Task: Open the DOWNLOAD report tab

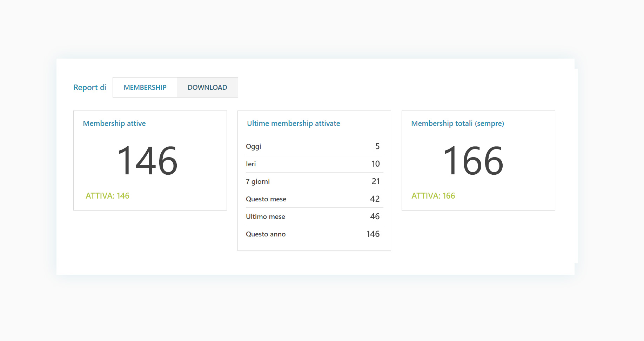Action: (207, 87)
